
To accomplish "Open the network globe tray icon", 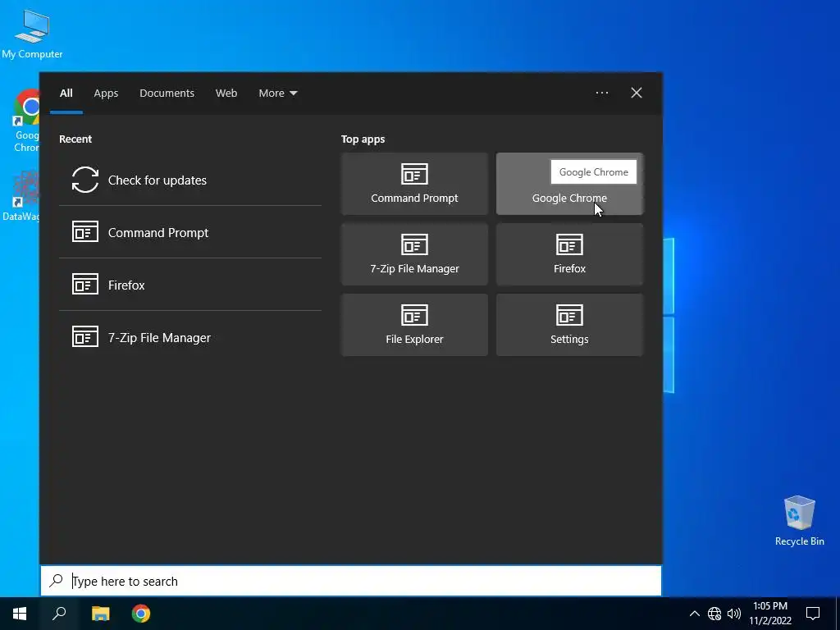I will [714, 614].
